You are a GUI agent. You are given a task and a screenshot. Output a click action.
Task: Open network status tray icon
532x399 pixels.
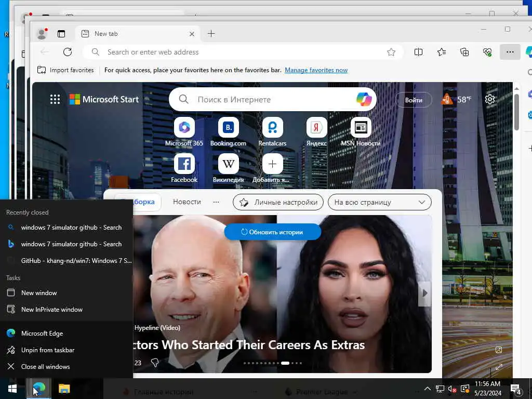click(x=440, y=389)
